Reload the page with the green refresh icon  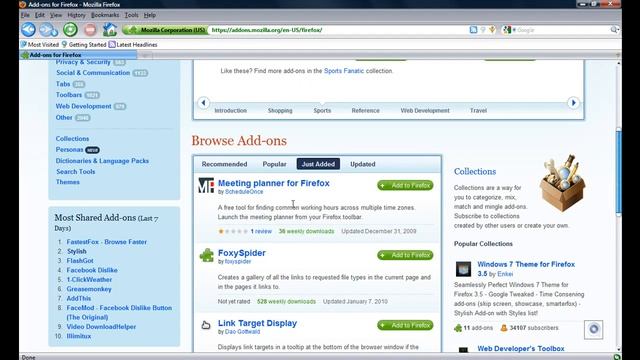pyautogui.click(x=70, y=30)
